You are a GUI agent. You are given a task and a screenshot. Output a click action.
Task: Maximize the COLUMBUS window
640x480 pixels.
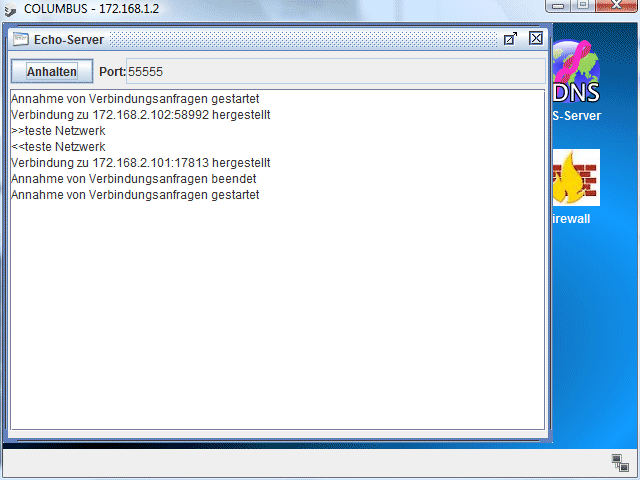[x=583, y=6]
